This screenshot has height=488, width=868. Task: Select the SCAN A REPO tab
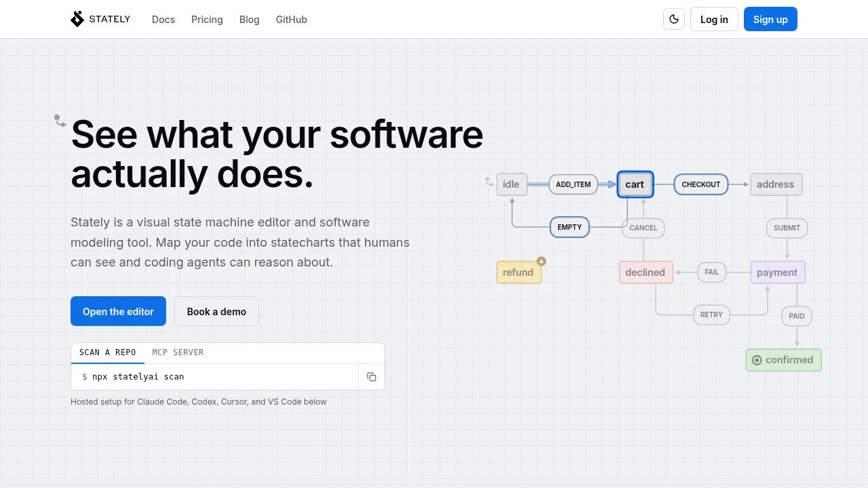(108, 352)
